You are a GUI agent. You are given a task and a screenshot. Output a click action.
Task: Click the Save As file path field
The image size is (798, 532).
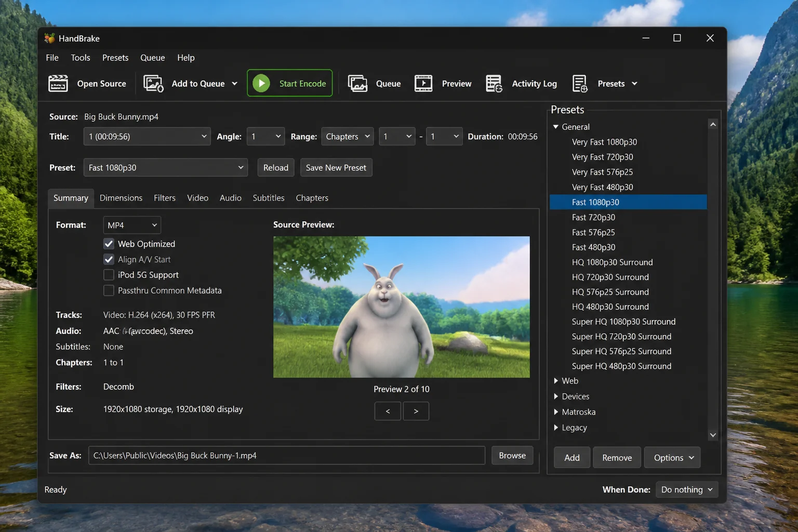point(287,455)
